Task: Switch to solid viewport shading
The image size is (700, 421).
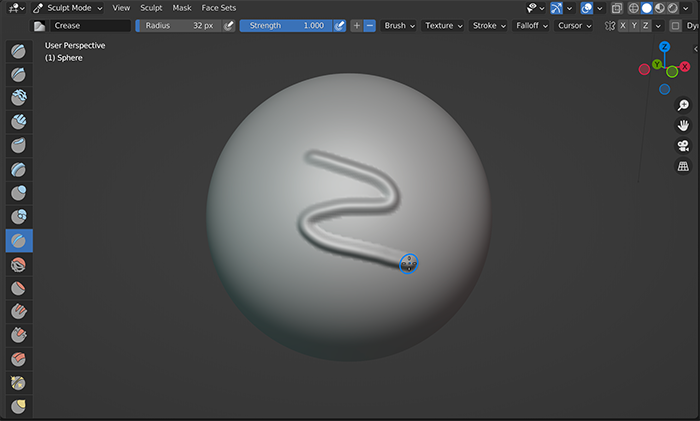Action: (646, 8)
